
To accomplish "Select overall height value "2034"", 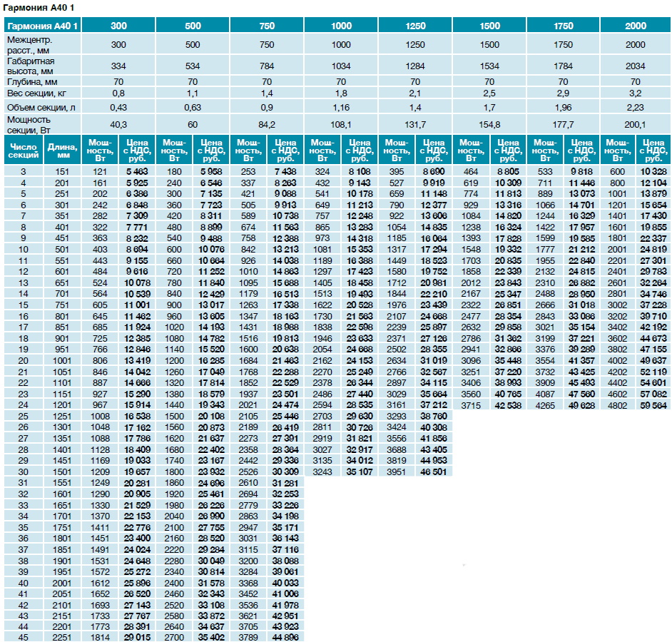I will [636, 66].
